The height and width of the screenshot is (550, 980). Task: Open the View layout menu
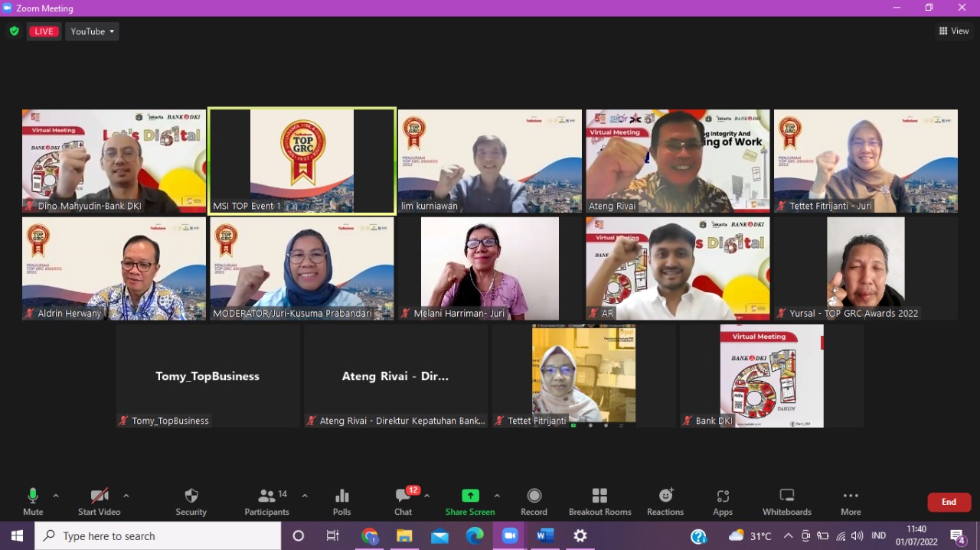[954, 31]
